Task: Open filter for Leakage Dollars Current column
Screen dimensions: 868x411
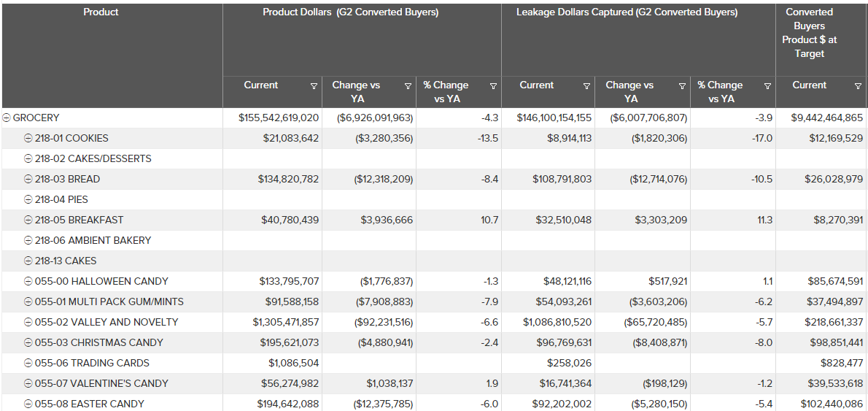Action: (586, 86)
